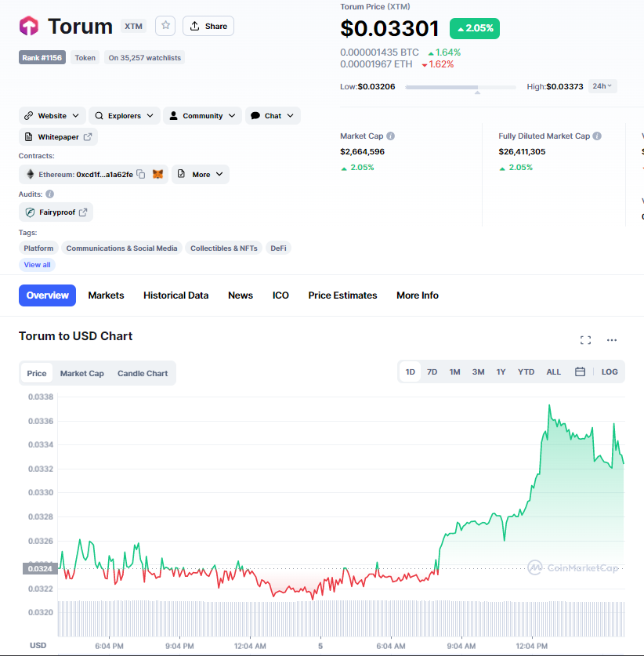644x656 pixels.
Task: Open the 24h low/high period dropdown
Action: point(602,86)
